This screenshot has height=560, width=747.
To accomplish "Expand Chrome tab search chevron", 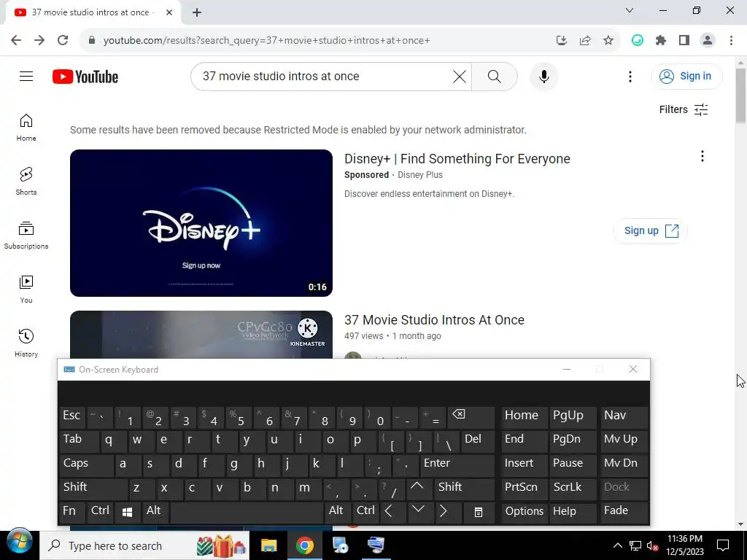I will [630, 10].
